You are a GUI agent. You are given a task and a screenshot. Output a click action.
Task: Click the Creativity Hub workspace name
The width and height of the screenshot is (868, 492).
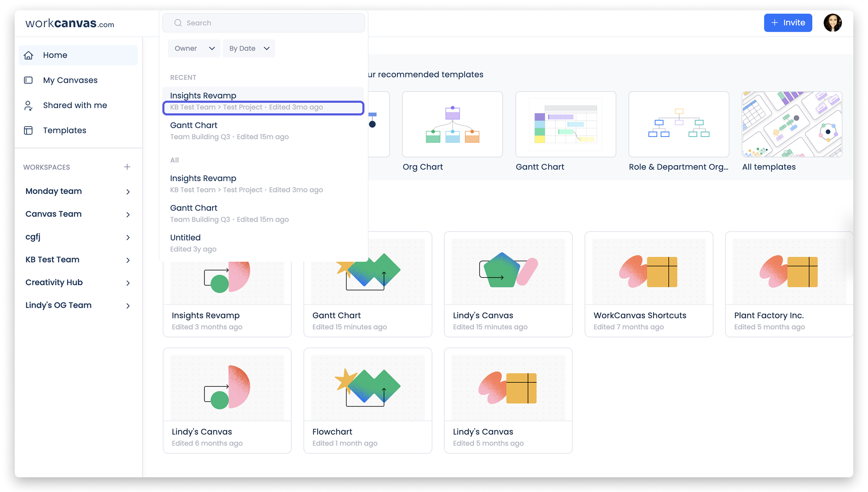(x=54, y=282)
